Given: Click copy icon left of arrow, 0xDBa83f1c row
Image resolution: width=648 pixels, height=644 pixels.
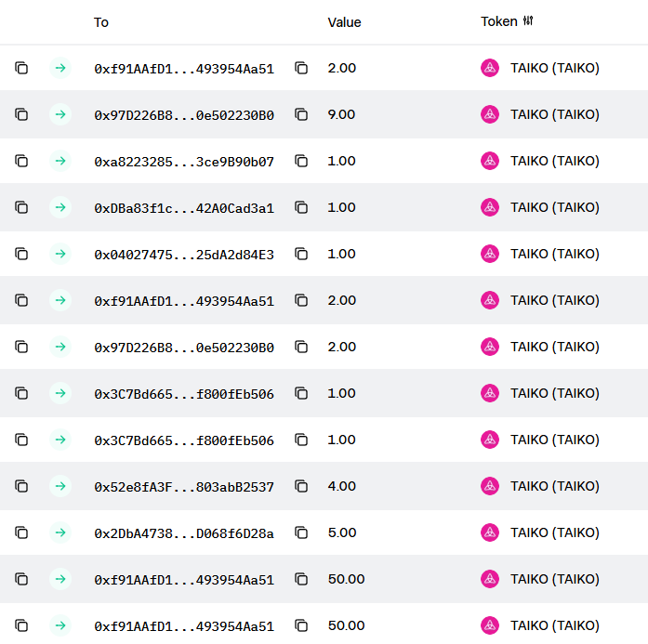Looking at the screenshot, I should (21, 207).
